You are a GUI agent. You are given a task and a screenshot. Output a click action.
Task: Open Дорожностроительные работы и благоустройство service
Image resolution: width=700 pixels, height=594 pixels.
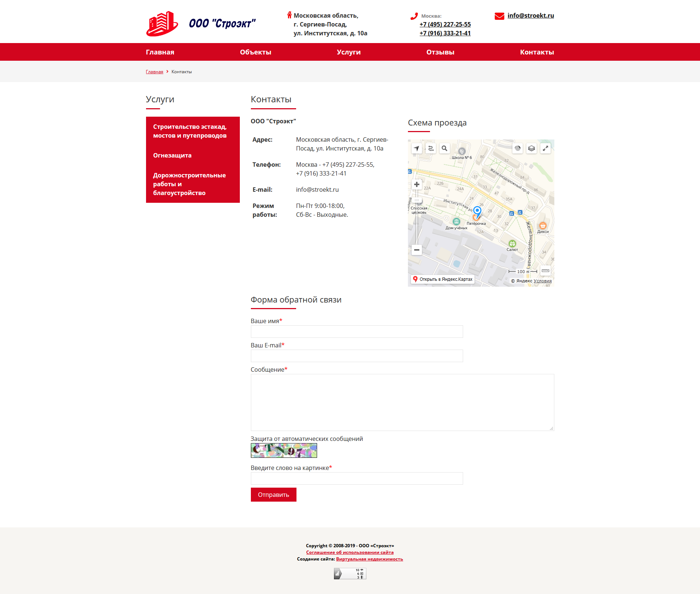[x=189, y=184]
